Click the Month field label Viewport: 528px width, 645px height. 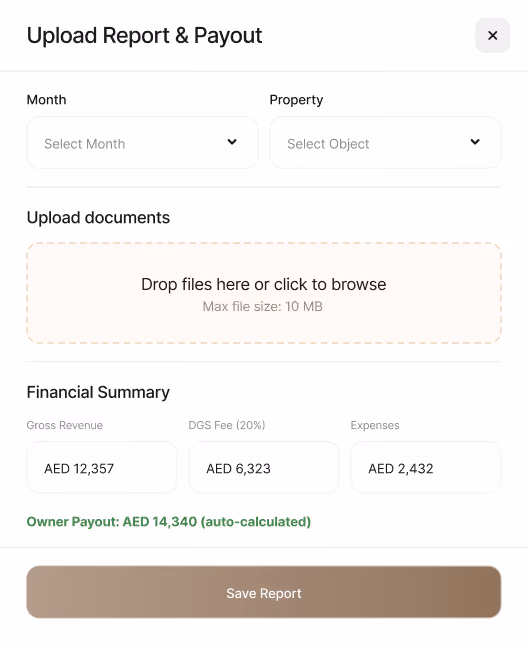(x=46, y=100)
